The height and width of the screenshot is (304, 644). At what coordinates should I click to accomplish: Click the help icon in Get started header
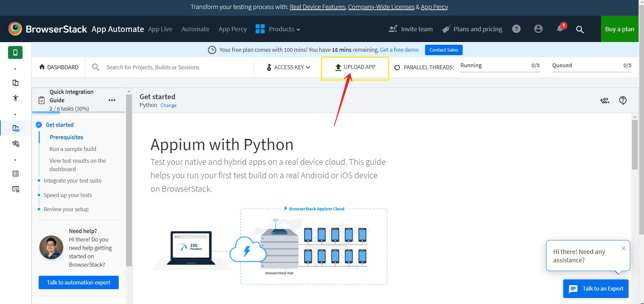(623, 100)
